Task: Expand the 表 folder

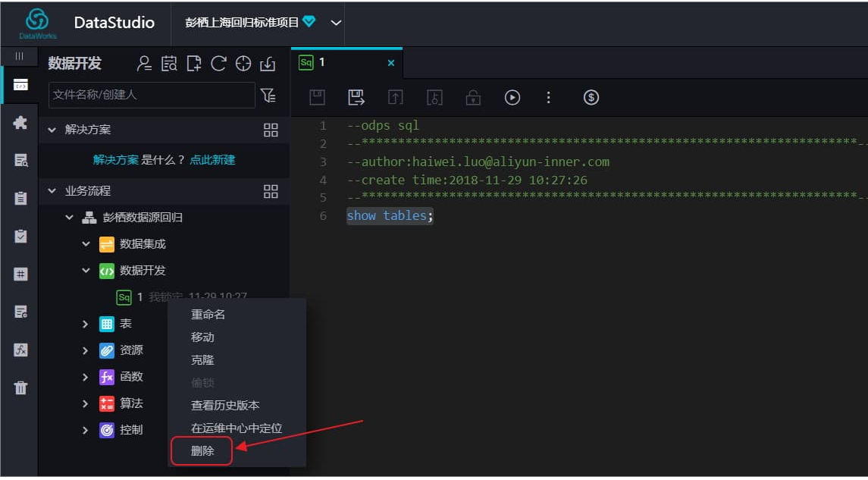Action: [x=86, y=324]
